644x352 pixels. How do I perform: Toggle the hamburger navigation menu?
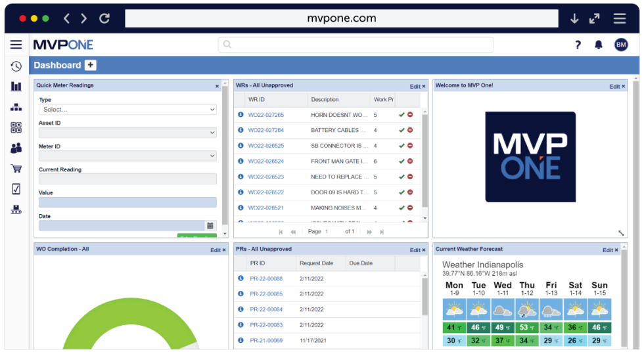[x=16, y=45]
